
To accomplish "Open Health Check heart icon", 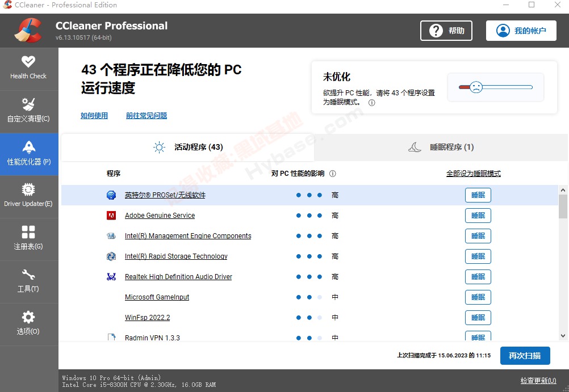I will pyautogui.click(x=28, y=61).
